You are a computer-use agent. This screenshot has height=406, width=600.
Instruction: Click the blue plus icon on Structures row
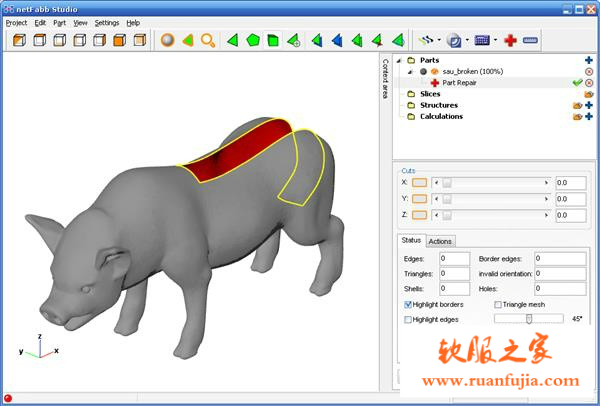point(589,105)
